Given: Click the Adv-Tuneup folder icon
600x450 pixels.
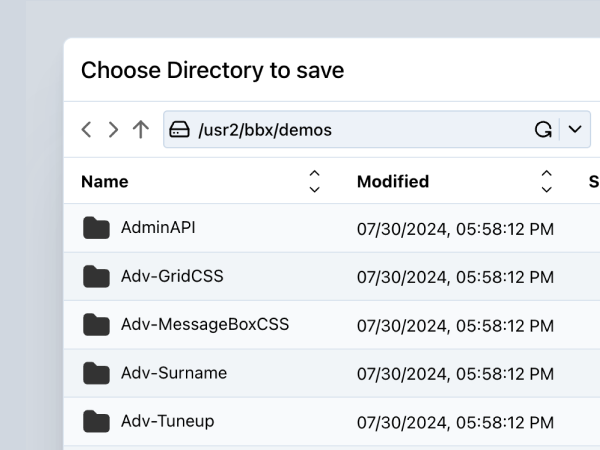Looking at the screenshot, I should coord(96,421).
